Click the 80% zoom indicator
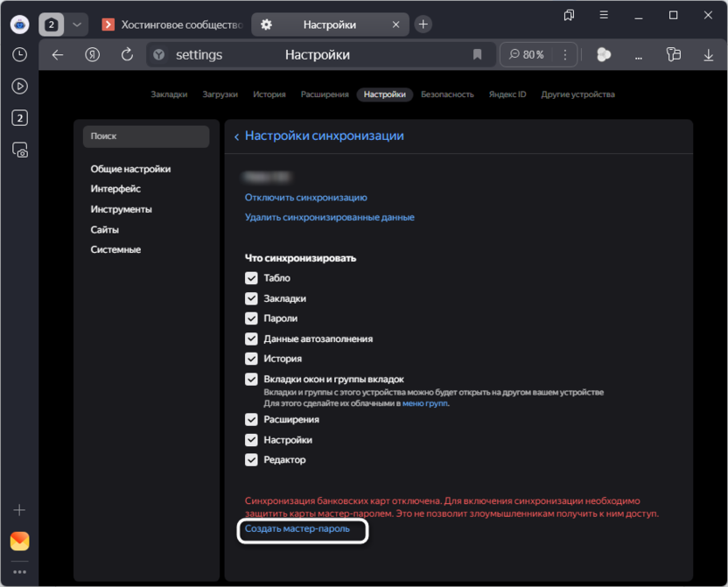 (527, 55)
